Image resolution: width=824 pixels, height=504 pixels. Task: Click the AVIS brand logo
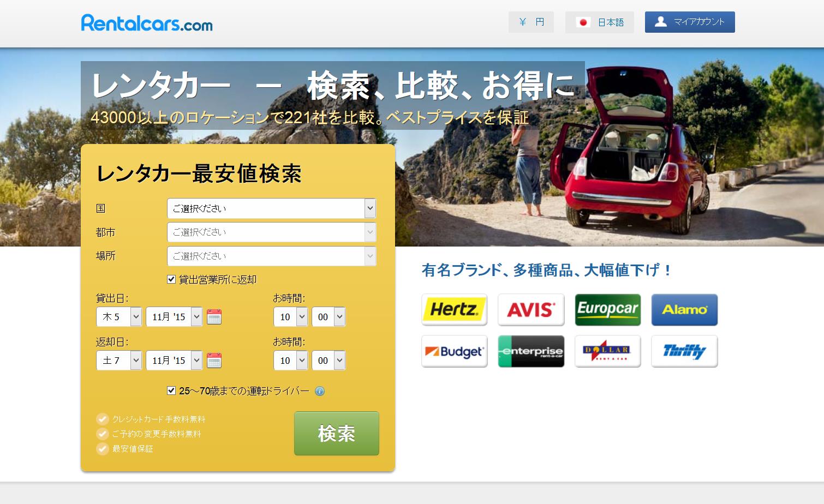(x=530, y=310)
